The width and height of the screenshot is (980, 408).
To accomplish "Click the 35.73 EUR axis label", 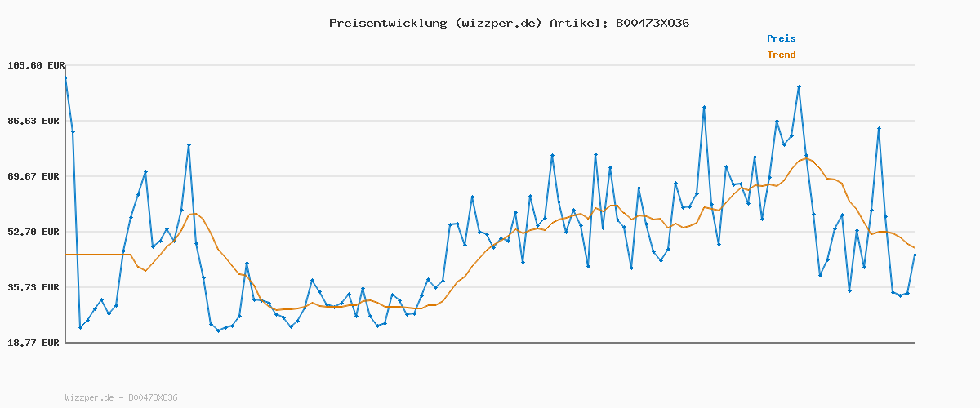I will [x=35, y=287].
